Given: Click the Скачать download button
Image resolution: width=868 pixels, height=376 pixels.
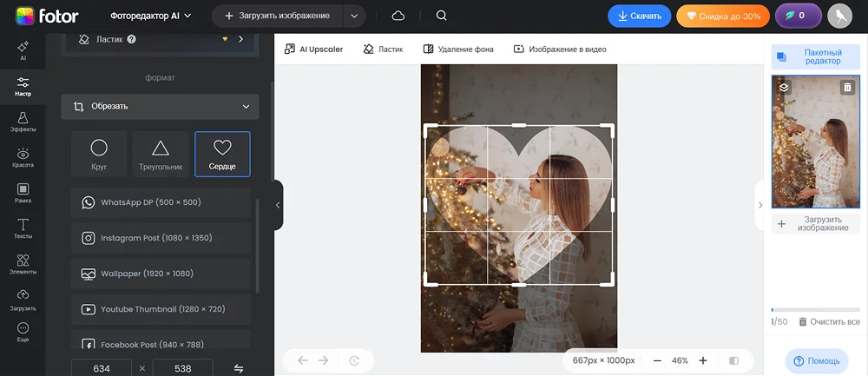Looking at the screenshot, I should [639, 16].
